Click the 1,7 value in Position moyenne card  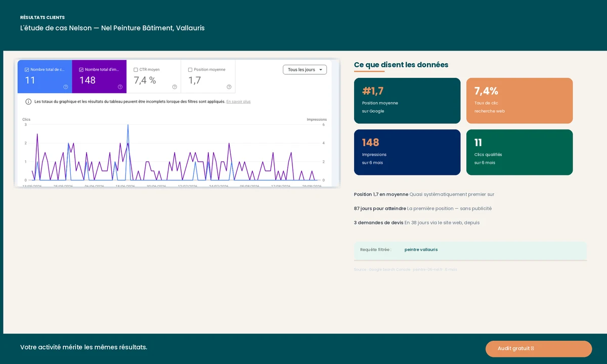tap(195, 80)
